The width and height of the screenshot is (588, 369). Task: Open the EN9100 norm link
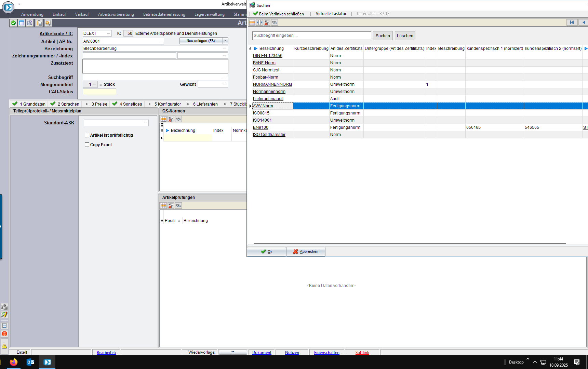click(x=260, y=127)
